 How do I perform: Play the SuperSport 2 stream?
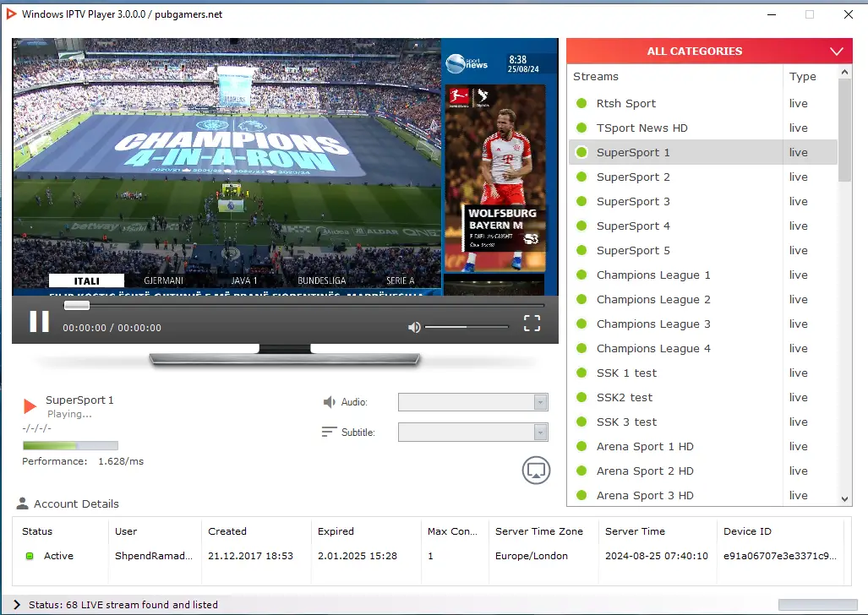point(702,177)
